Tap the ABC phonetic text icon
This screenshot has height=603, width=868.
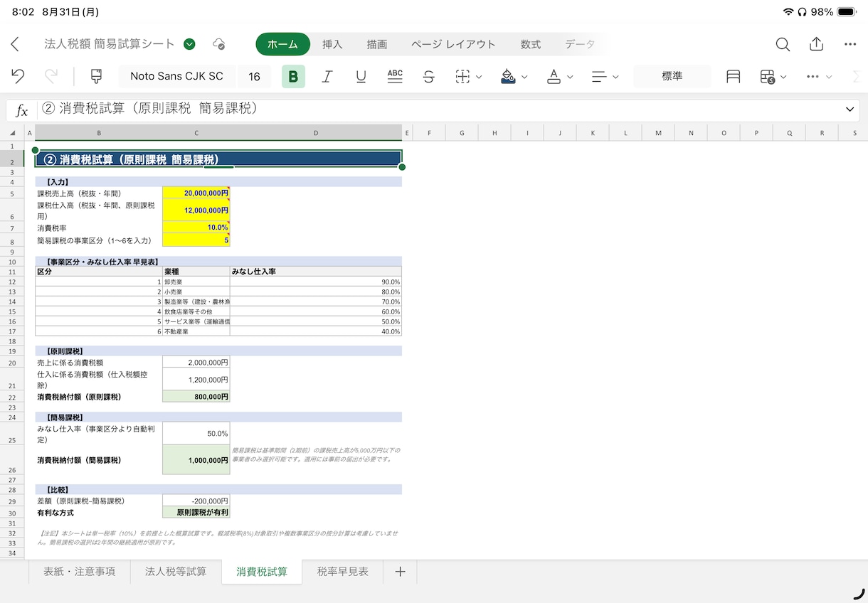[x=395, y=76]
